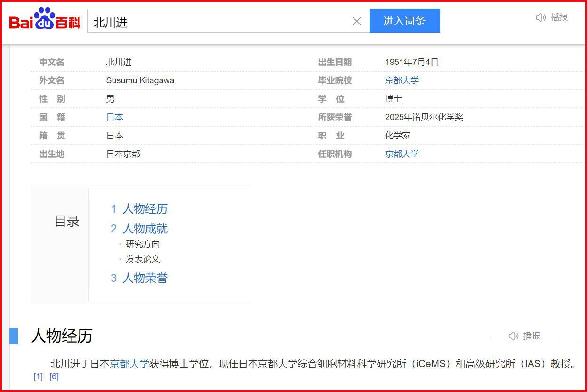Open 京都大学 link in biography paragraph
Viewport: 587px width, 392px height.
coord(129,364)
